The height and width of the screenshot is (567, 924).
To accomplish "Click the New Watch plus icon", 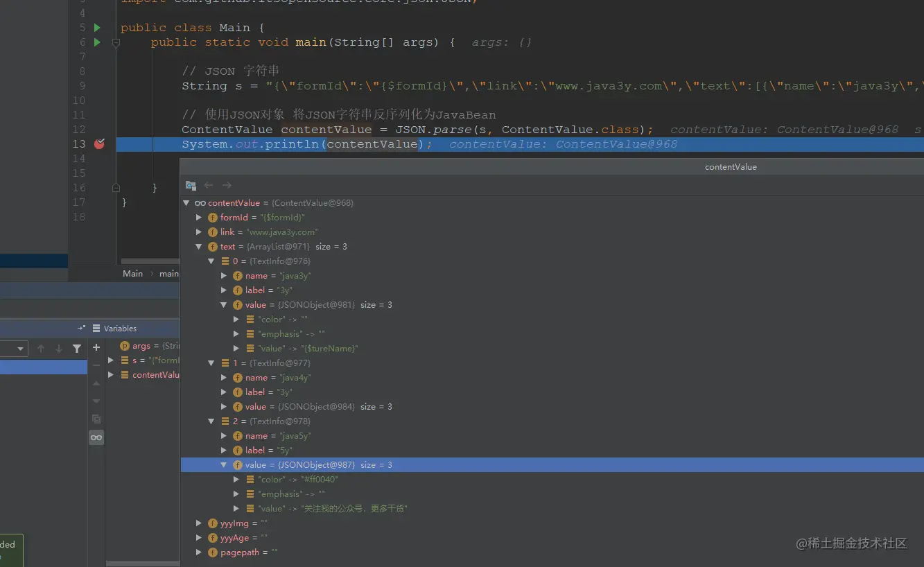I will click(x=96, y=347).
